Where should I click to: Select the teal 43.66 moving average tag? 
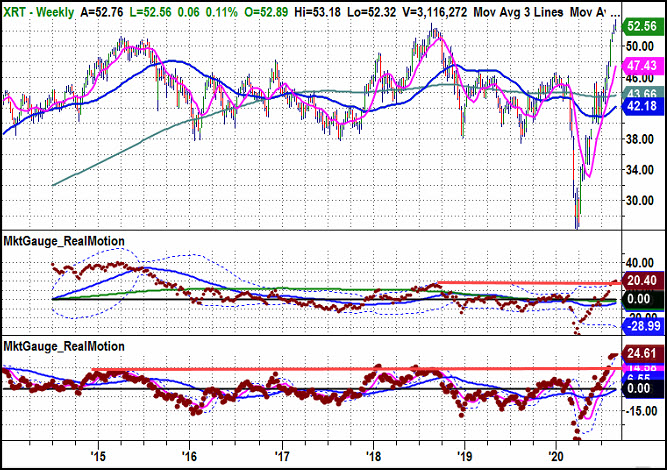click(x=642, y=94)
